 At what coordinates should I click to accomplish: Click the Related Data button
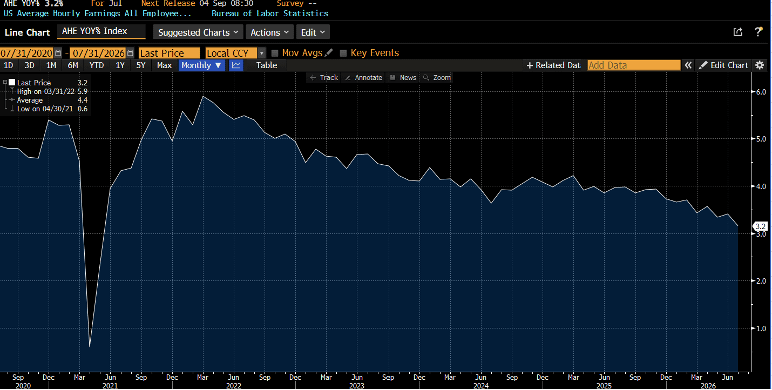click(554, 65)
